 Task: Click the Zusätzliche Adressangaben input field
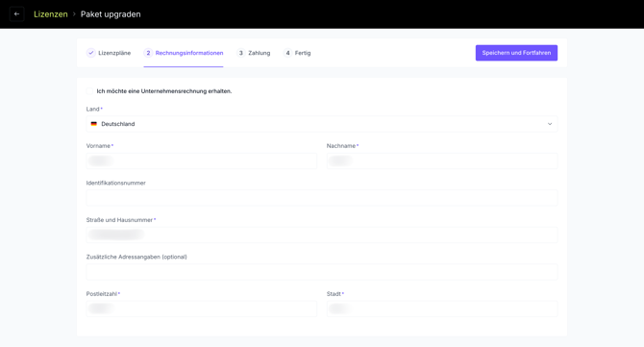(322, 272)
